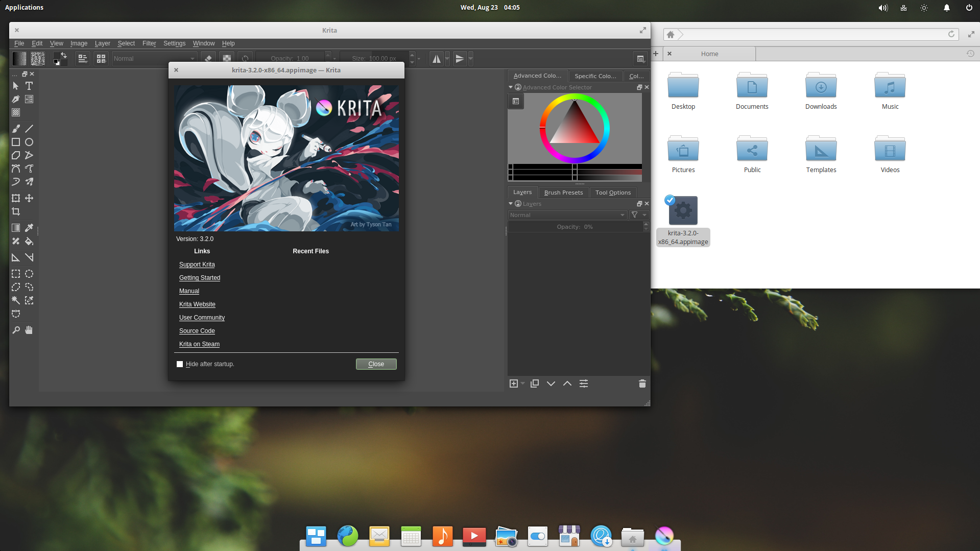Click the Close button in splash dialog

(x=376, y=364)
